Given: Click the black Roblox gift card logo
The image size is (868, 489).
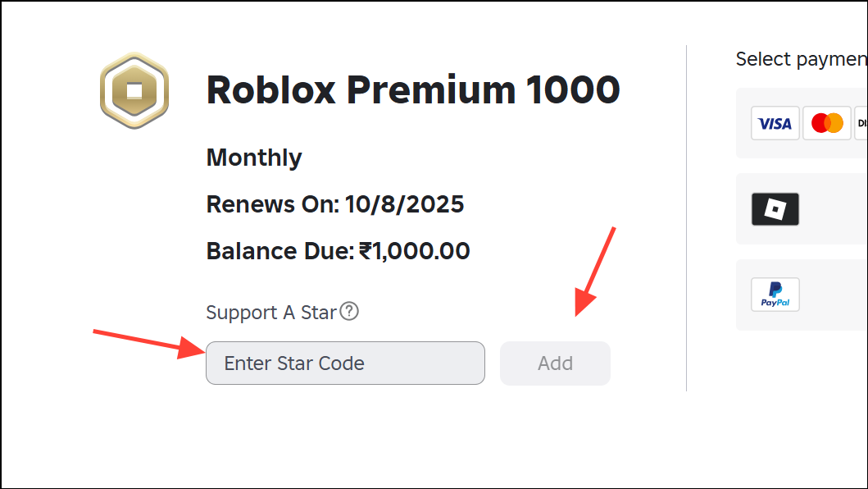Looking at the screenshot, I should click(x=775, y=208).
